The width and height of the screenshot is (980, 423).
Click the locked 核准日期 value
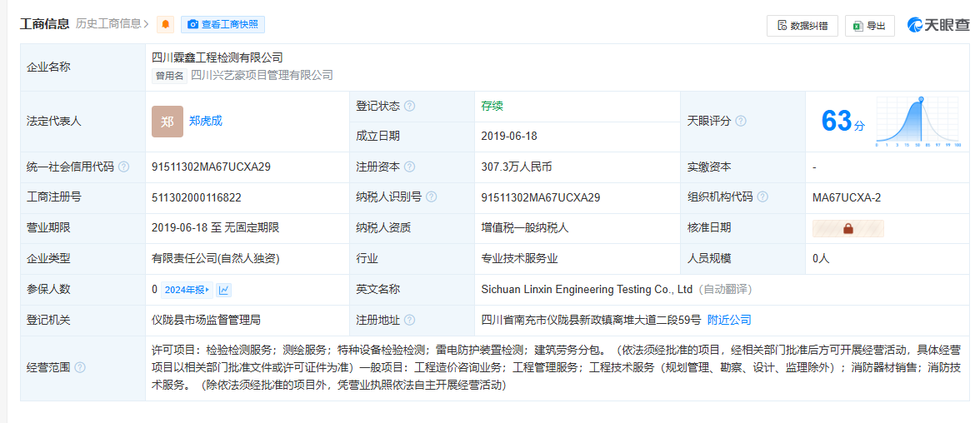tap(848, 228)
